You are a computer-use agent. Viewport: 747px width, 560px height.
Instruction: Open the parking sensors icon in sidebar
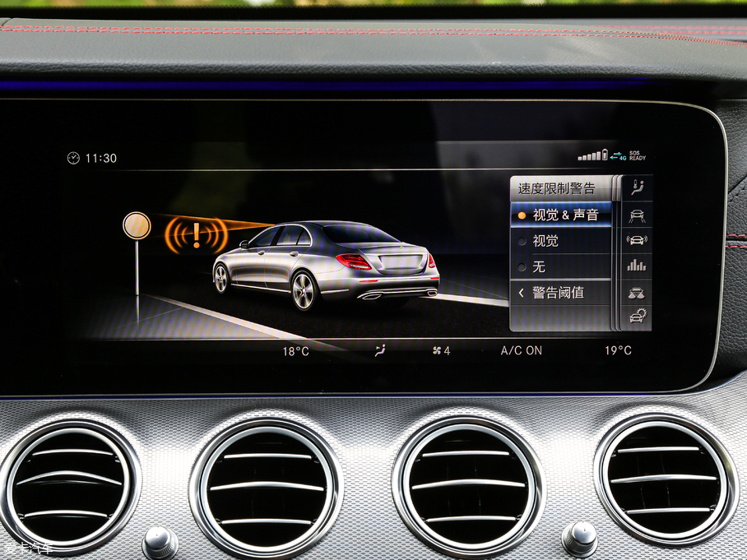pos(636,239)
